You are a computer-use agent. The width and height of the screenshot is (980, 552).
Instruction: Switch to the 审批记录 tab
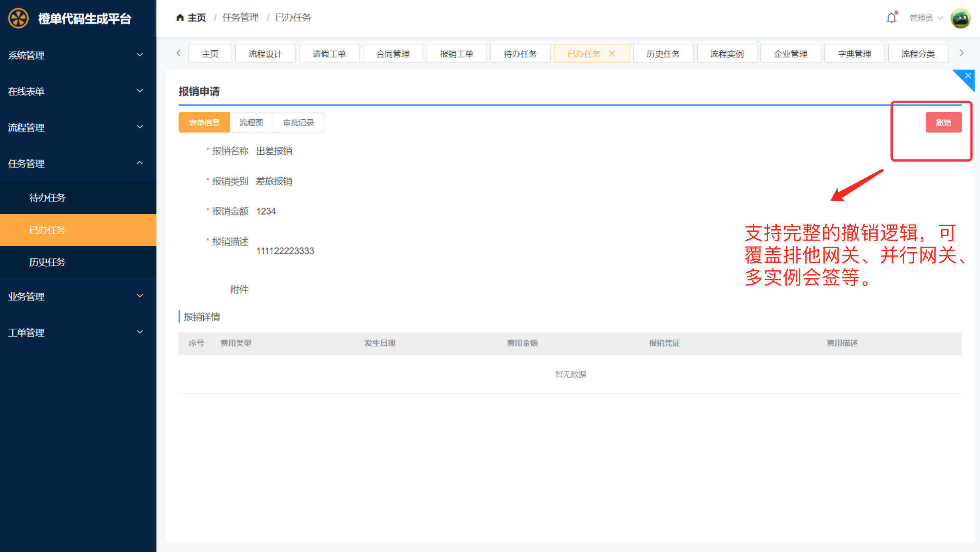[x=298, y=122]
